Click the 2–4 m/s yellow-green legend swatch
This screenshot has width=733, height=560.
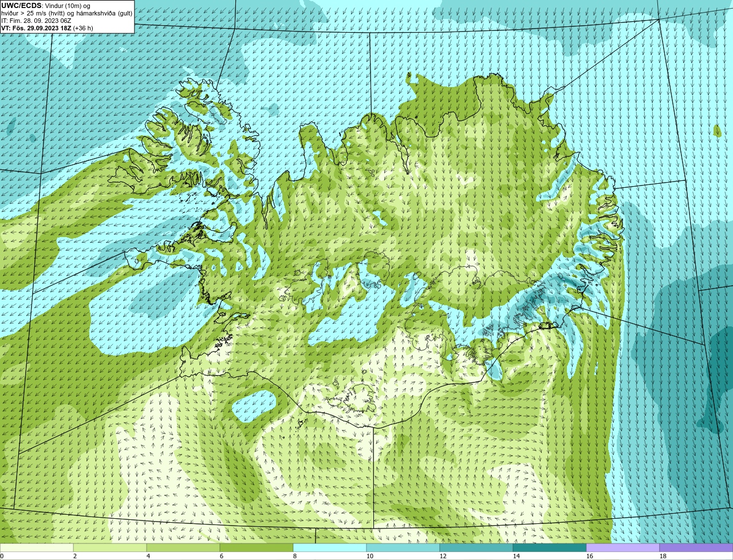point(110,547)
